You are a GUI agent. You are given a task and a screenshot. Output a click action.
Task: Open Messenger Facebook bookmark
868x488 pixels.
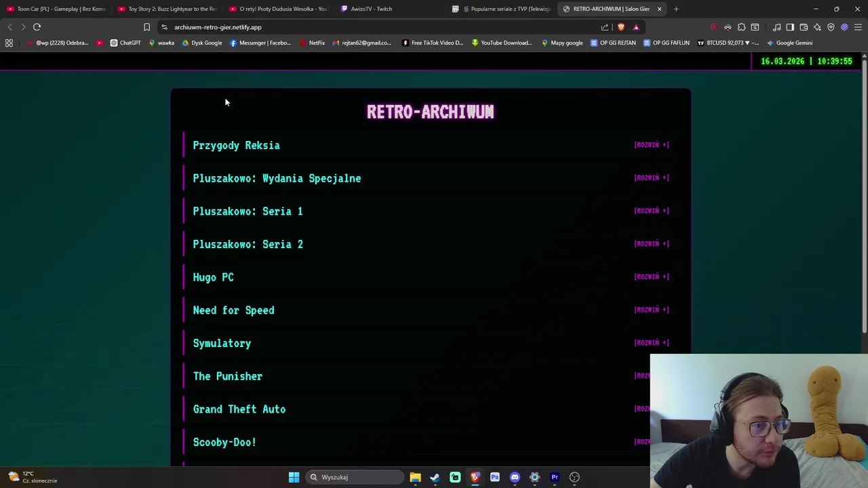click(x=260, y=43)
